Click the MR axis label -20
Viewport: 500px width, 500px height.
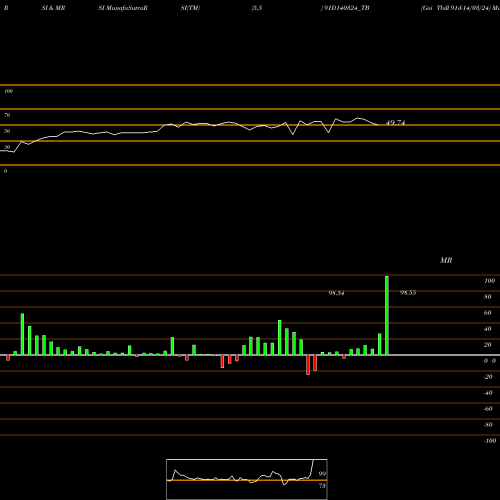(x=488, y=377)
